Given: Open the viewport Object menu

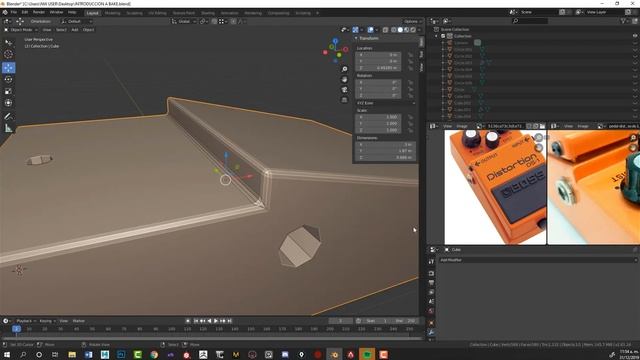Looking at the screenshot, I should [x=88, y=30].
